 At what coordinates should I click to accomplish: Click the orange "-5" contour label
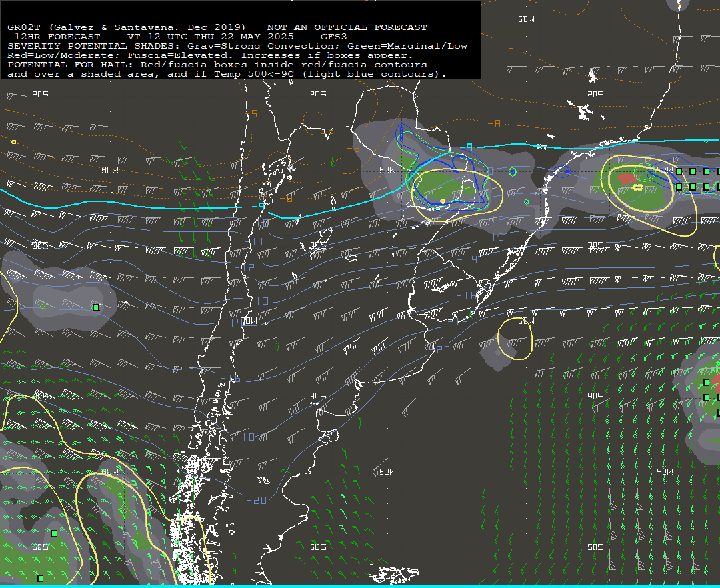251,113
